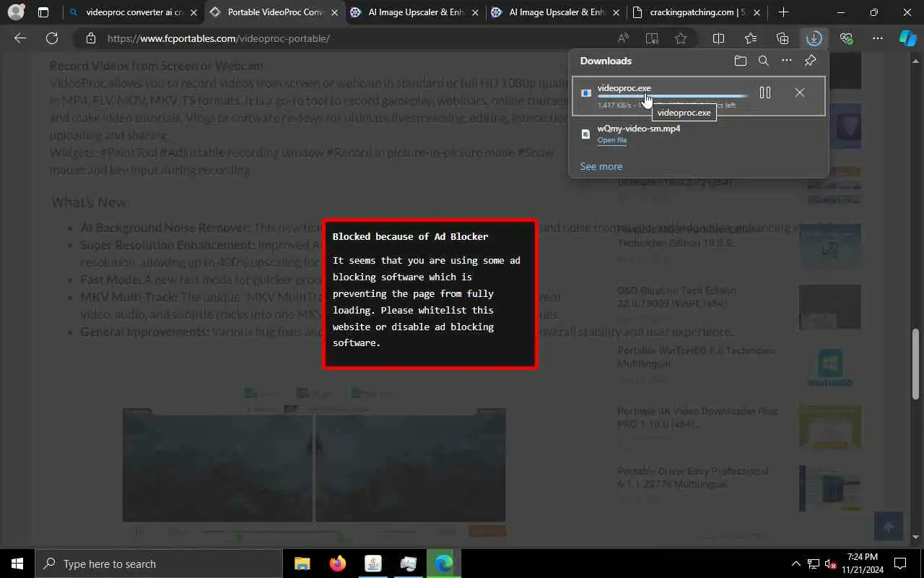Open the muted volume tray icon
This screenshot has height=578, width=924.
tap(832, 564)
